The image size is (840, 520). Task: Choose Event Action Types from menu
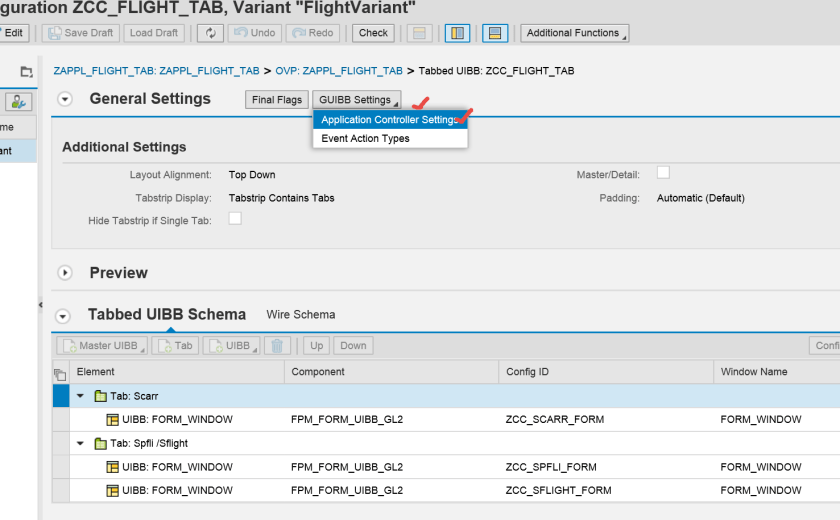coord(365,139)
